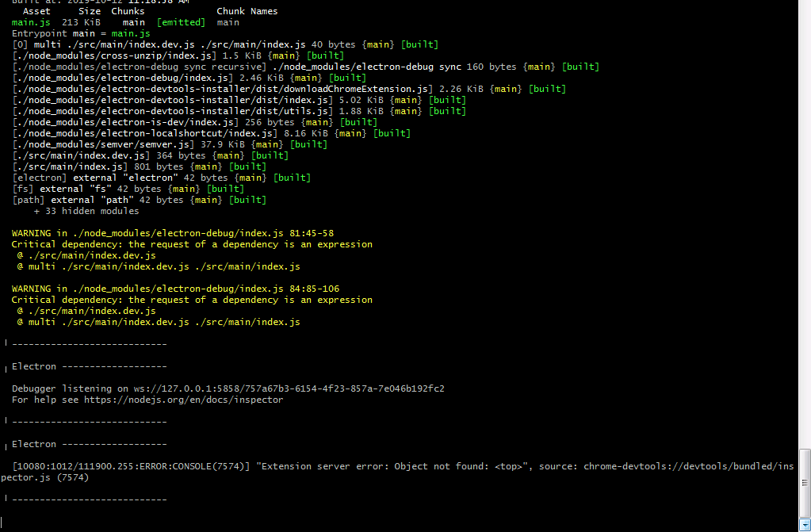Image resolution: width=811 pixels, height=532 pixels.
Task: Click the green main.js asset name
Action: coord(31,22)
